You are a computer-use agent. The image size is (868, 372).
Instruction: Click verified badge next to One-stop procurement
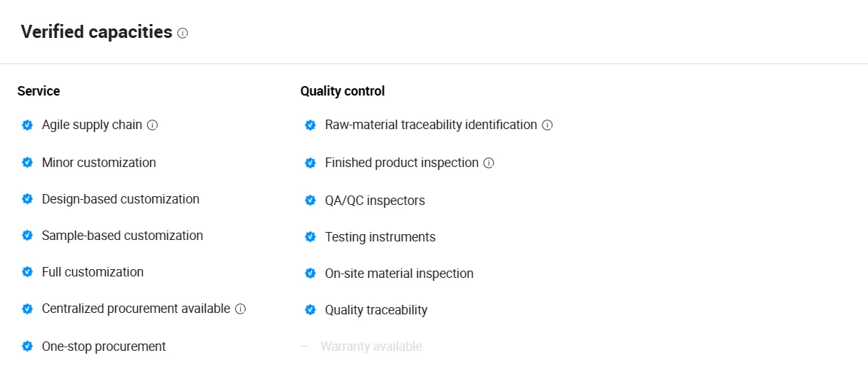point(27,346)
